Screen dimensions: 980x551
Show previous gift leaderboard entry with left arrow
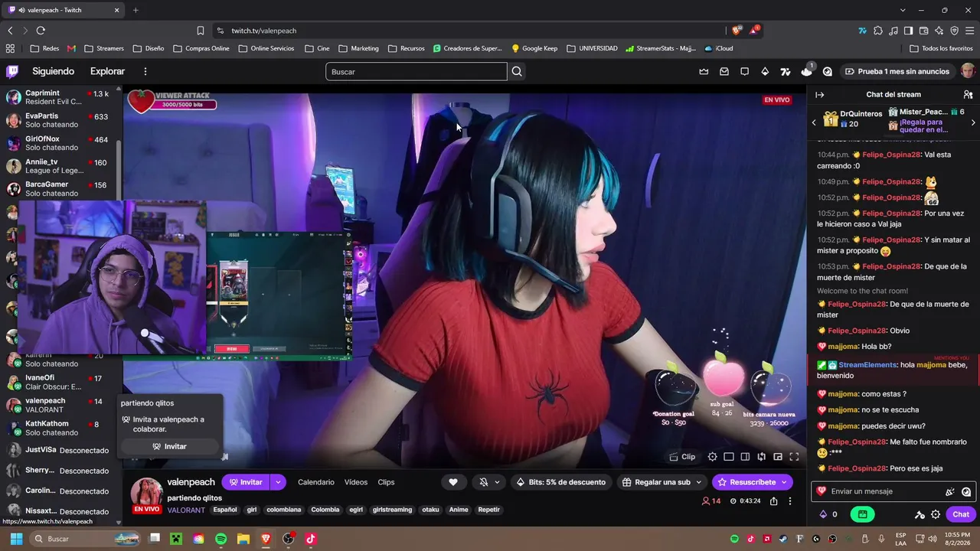click(814, 122)
